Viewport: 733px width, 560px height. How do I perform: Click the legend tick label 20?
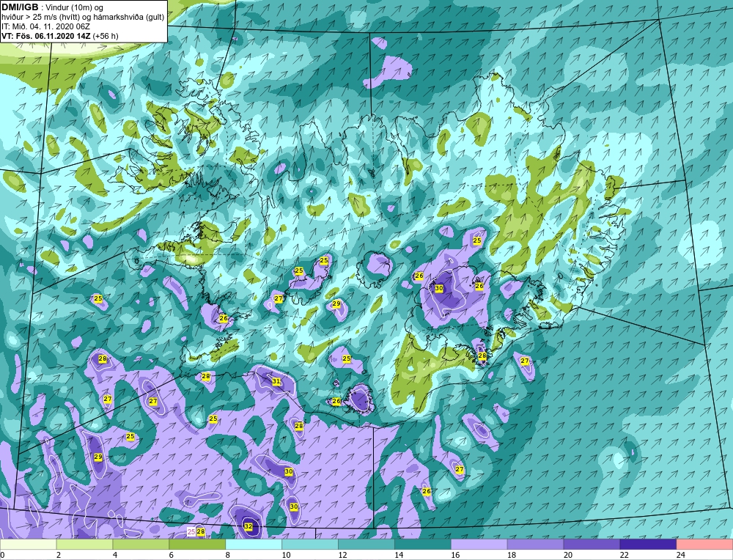point(568,555)
